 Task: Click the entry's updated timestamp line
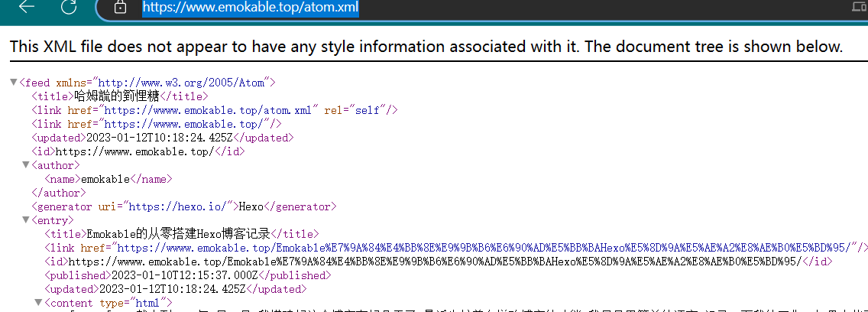(x=174, y=289)
